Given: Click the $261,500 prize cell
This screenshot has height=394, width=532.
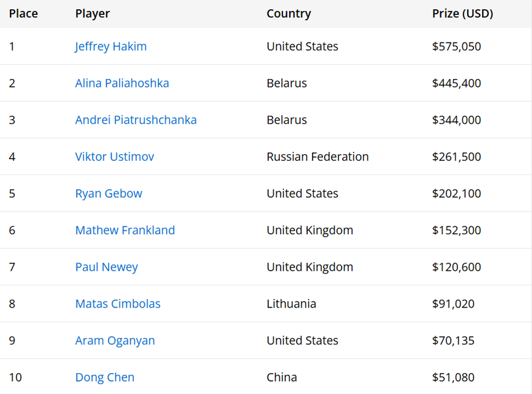Looking at the screenshot, I should [456, 157].
